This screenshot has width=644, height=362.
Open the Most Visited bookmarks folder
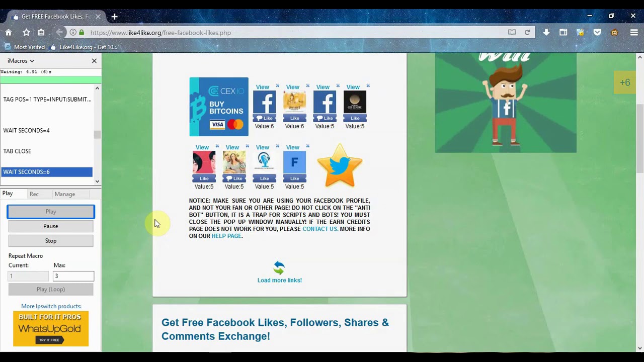click(25, 47)
